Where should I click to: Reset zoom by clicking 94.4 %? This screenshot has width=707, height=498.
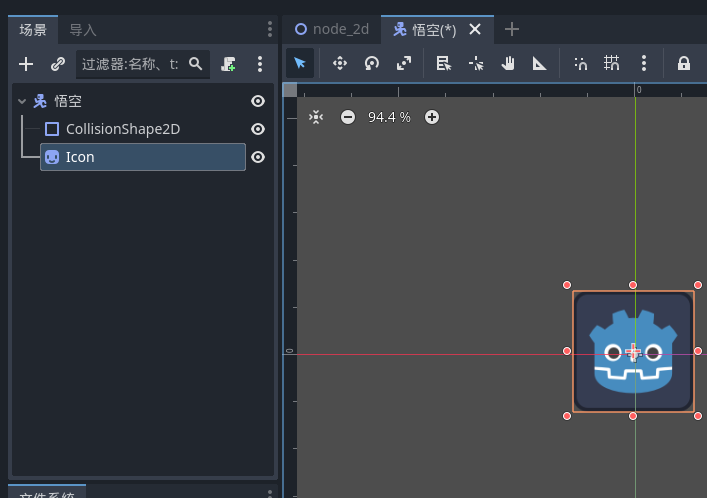(x=389, y=117)
